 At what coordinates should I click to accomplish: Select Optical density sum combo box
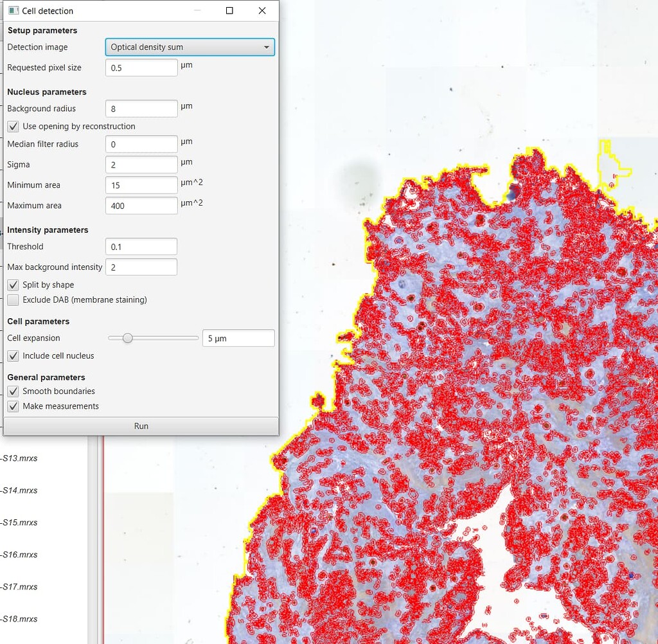(190, 47)
